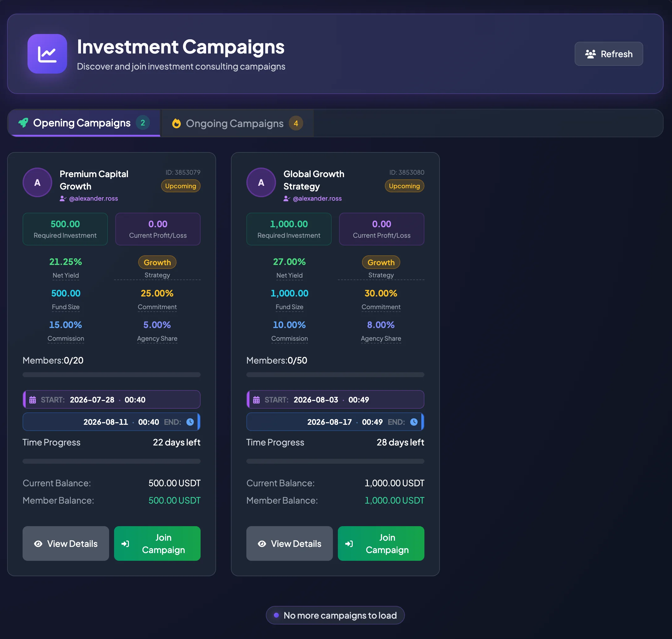Image resolution: width=672 pixels, height=639 pixels.
Task: Click calendar icon on 2026-08-03 start date
Action: 257,399
